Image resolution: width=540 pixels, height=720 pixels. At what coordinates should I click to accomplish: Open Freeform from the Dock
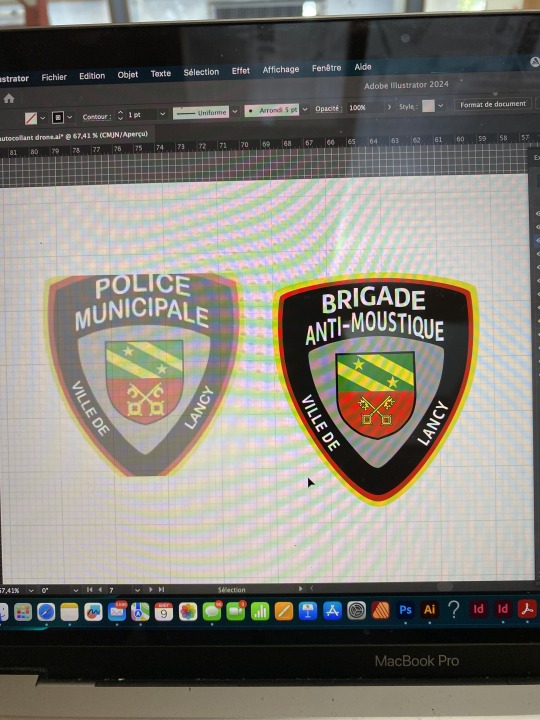pyautogui.click(x=93, y=612)
